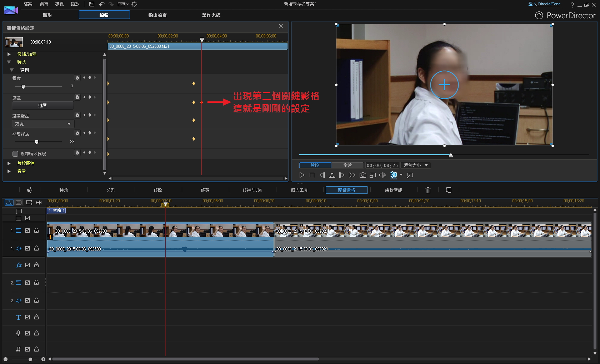Click the save project icon
Image resolution: width=600 pixels, height=364 pixels.
click(92, 4)
